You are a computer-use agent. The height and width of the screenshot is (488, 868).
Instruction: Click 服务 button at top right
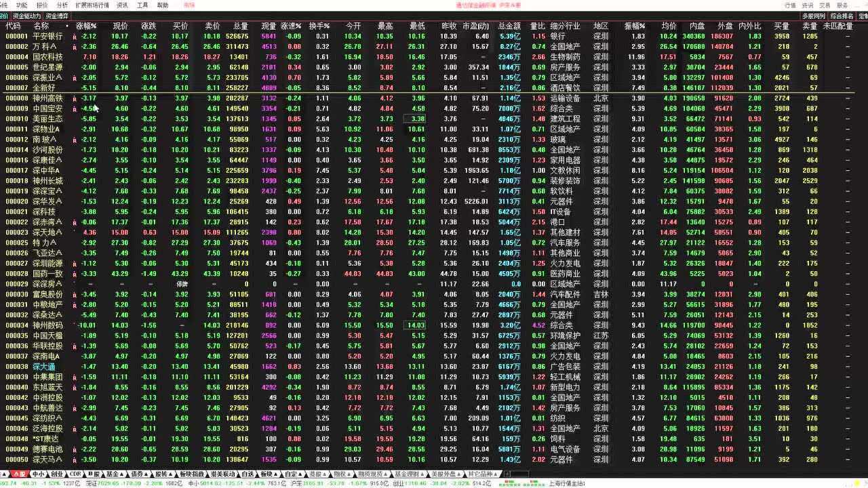pyautogui.click(x=842, y=5)
